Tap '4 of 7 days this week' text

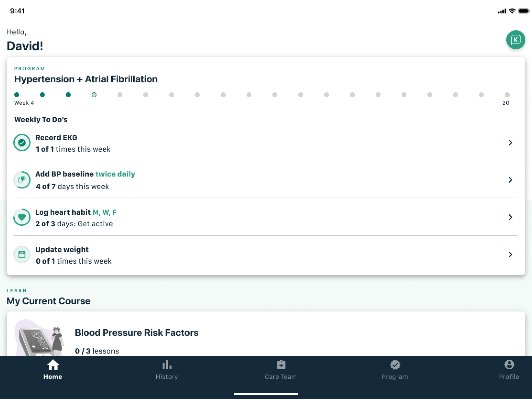click(72, 186)
